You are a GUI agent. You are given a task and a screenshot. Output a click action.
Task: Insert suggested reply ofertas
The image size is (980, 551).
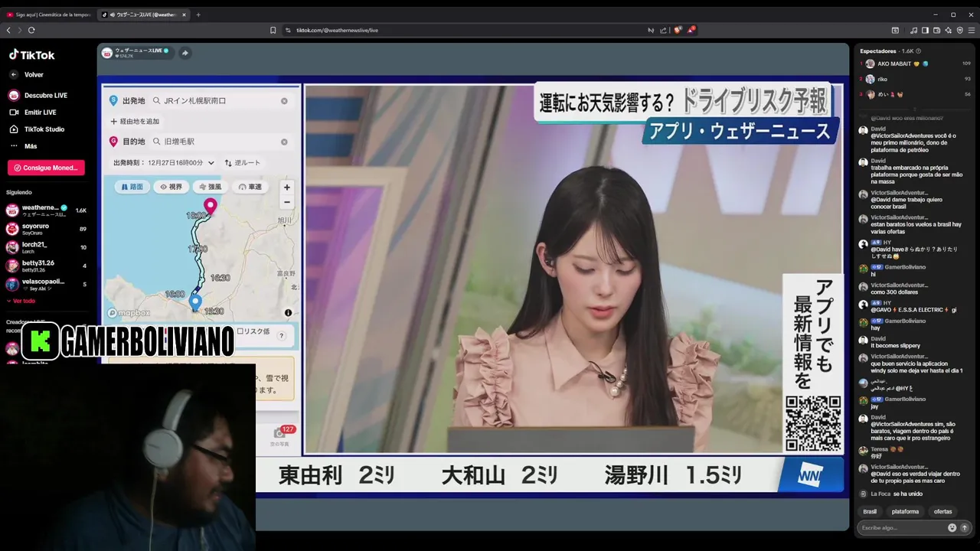point(942,511)
